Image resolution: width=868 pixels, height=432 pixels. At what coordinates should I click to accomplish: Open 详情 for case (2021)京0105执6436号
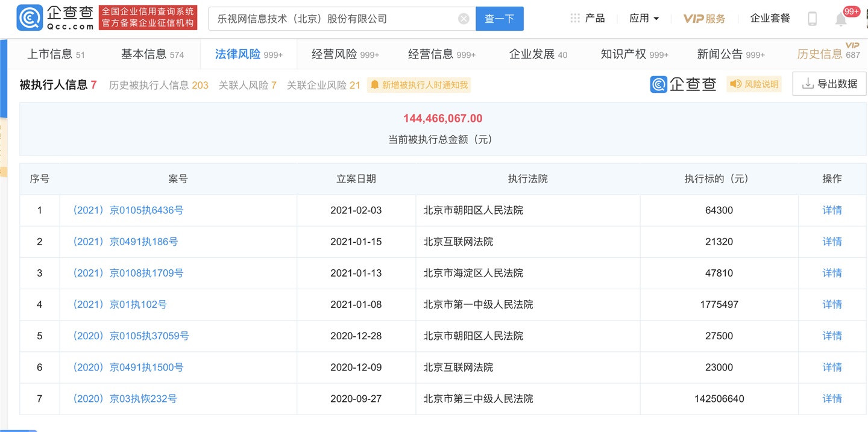coord(832,210)
